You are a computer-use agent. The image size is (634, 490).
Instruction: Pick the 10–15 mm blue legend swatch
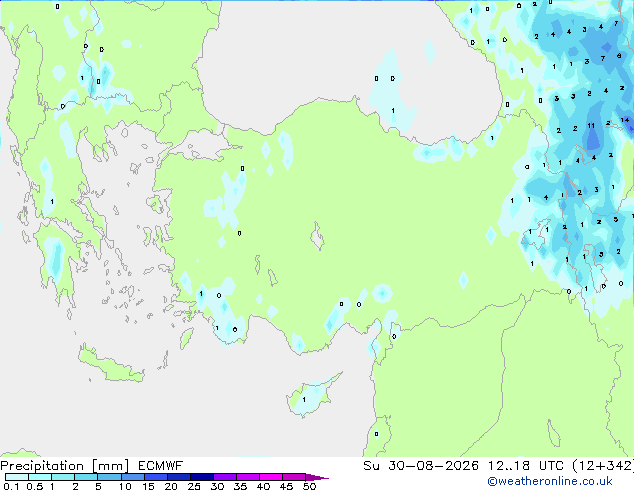click(132, 477)
